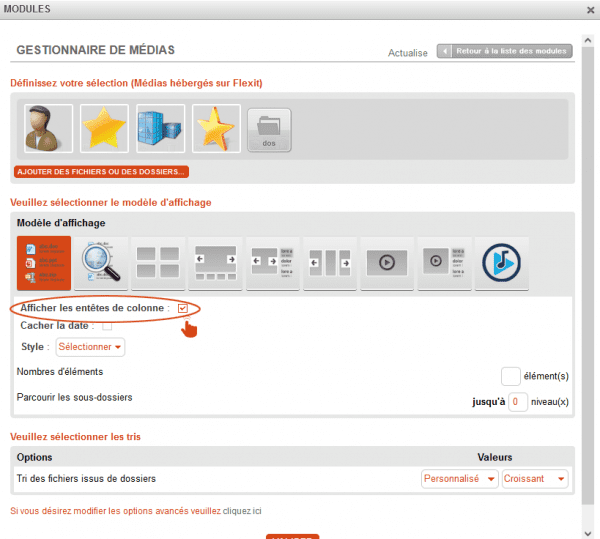
Task: Click the 'Actualise' link
Action: pos(407,53)
